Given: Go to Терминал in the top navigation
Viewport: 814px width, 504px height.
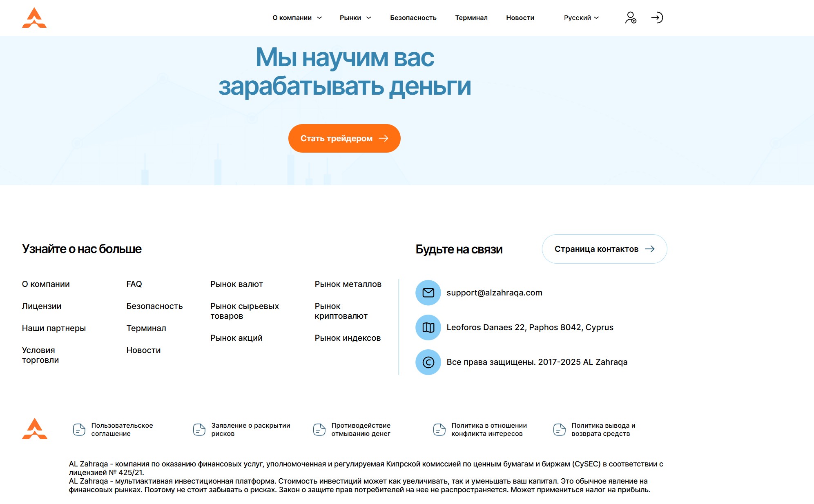Looking at the screenshot, I should tap(471, 18).
